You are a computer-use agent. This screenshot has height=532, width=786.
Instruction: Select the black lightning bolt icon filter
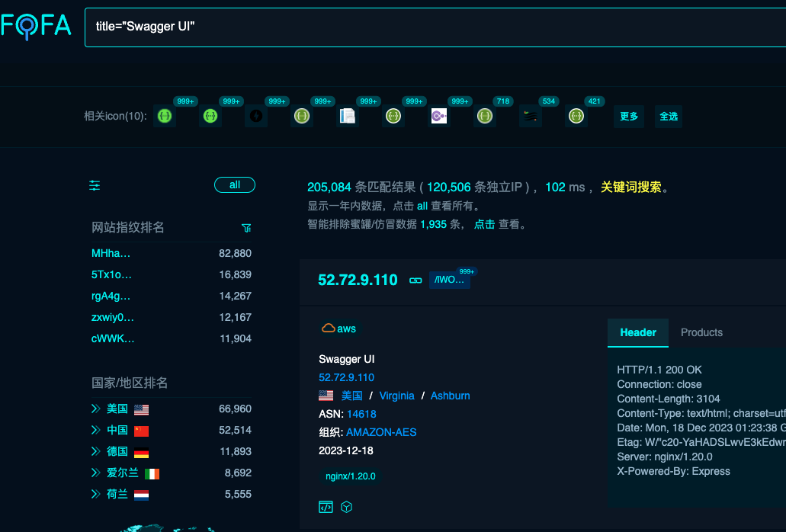tap(256, 116)
